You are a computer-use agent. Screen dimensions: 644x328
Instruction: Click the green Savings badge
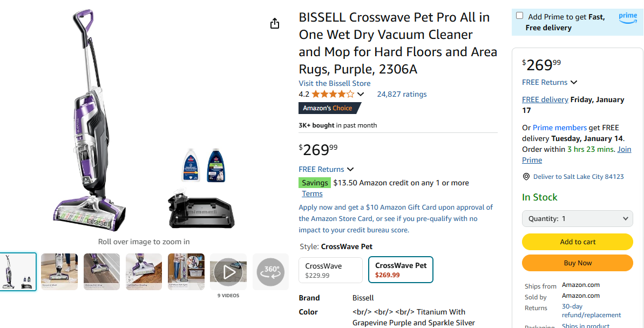315,182
